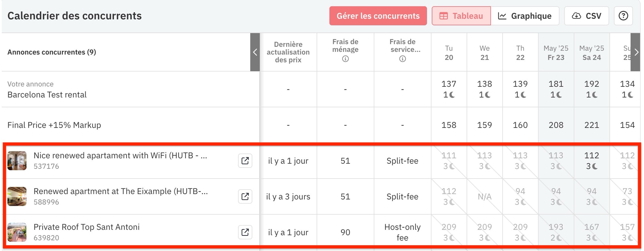Collapse listings column with left chevron

pyautogui.click(x=255, y=52)
